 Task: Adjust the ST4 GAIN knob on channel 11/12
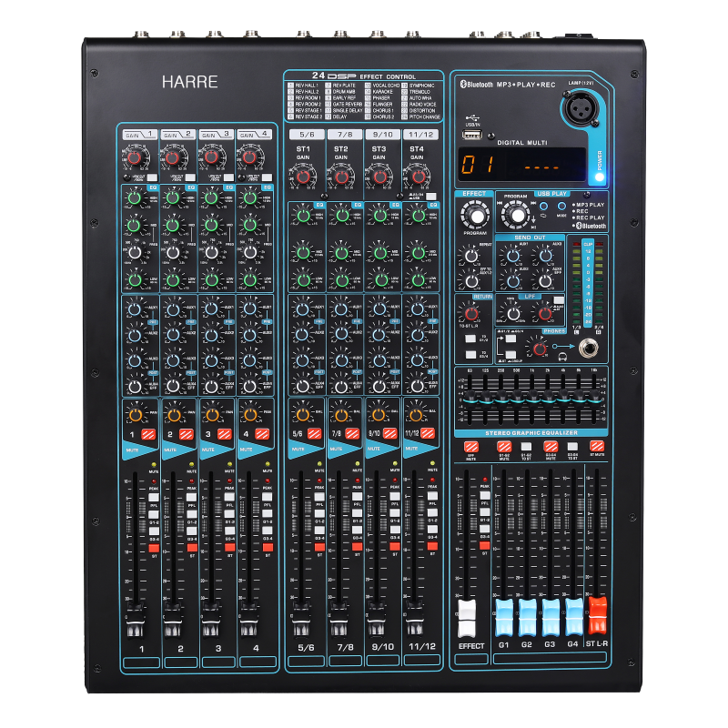point(419,177)
